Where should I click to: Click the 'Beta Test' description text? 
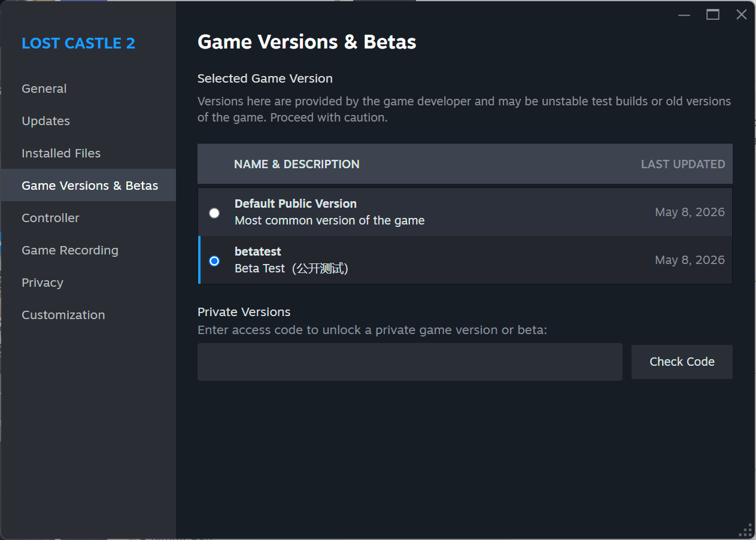pos(292,268)
